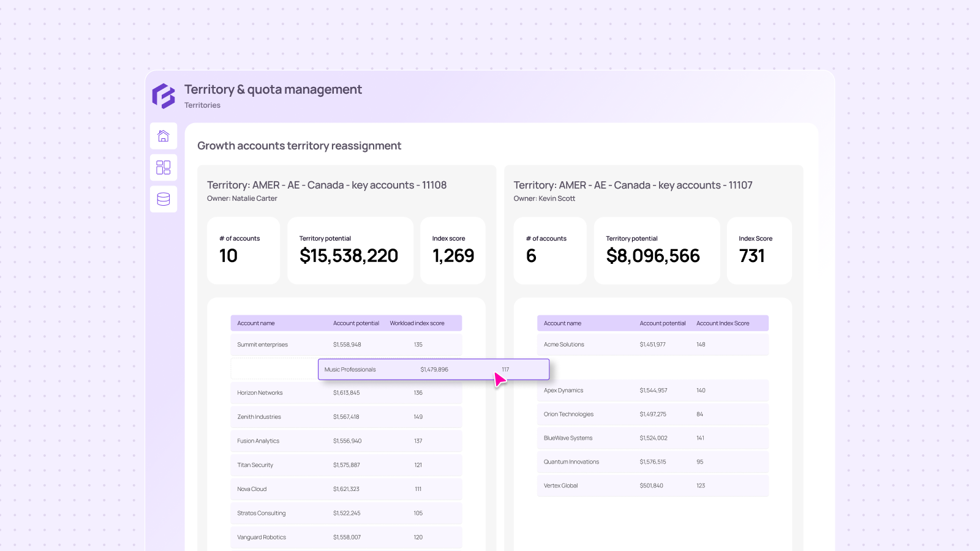Select the Horizon Networks account row
This screenshot has height=551, width=980.
[x=346, y=393]
